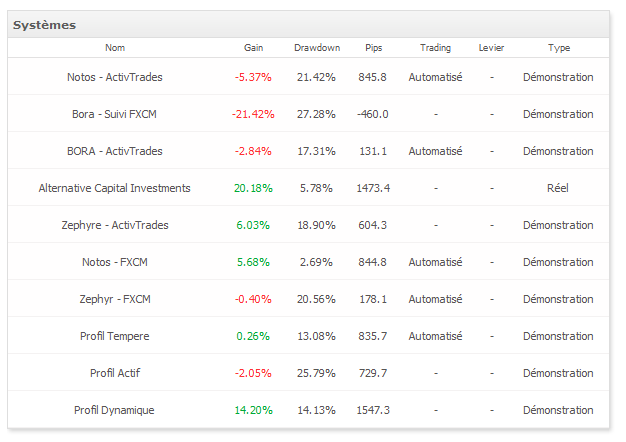Sort table by Pips header
626x442 pixels.
pyautogui.click(x=373, y=48)
